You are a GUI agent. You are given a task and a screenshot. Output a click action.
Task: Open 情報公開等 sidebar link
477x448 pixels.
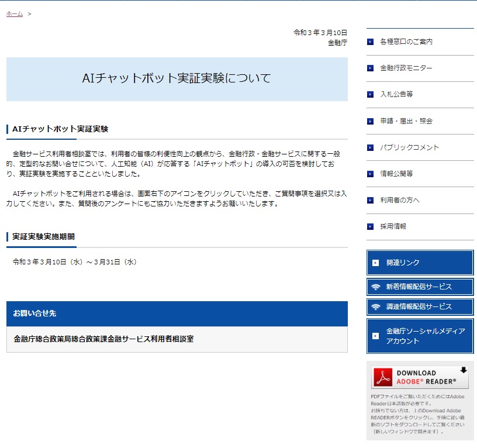(396, 174)
